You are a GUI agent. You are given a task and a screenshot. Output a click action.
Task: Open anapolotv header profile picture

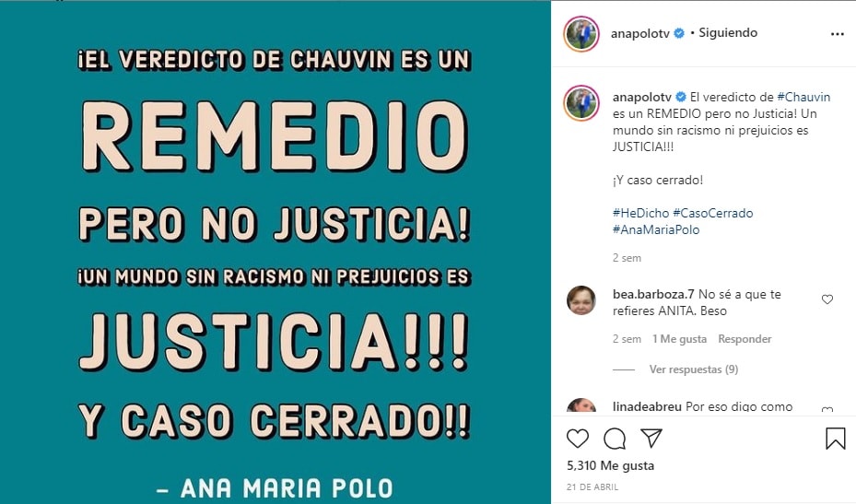[x=581, y=34]
